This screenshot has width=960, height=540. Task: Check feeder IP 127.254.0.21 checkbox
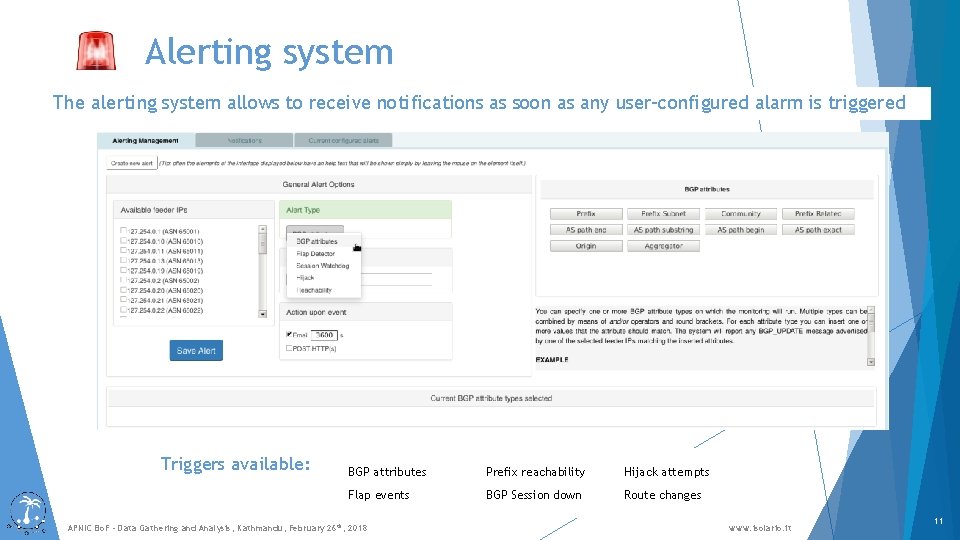pos(123,299)
